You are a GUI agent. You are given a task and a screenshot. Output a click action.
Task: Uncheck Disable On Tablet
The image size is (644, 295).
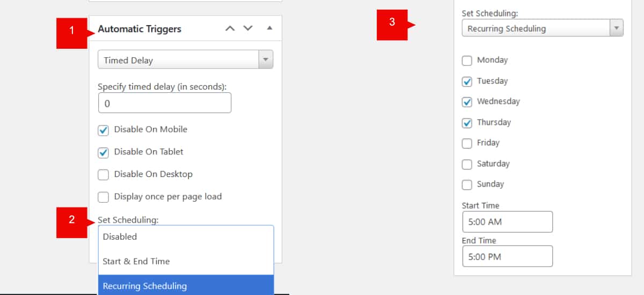(104, 153)
